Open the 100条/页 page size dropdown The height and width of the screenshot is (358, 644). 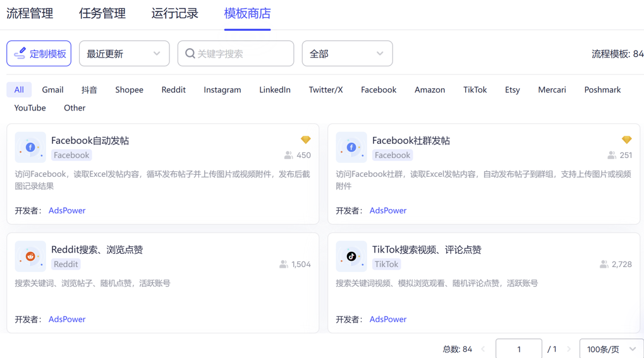[612, 349]
